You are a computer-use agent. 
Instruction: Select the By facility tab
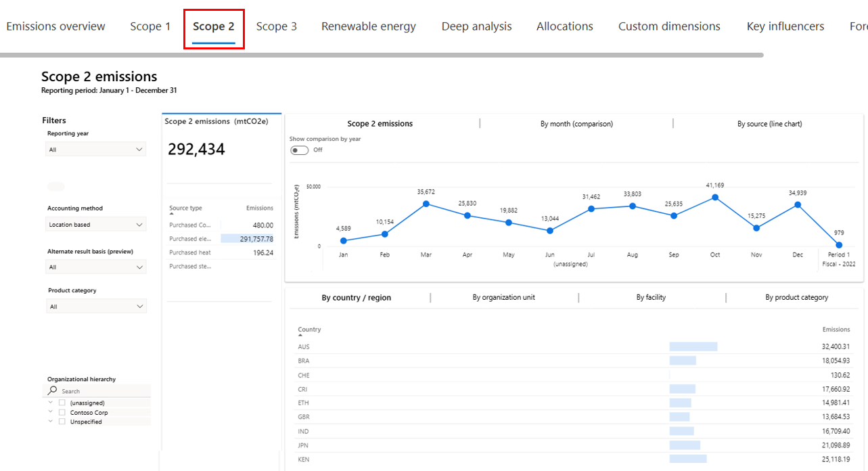[651, 297]
